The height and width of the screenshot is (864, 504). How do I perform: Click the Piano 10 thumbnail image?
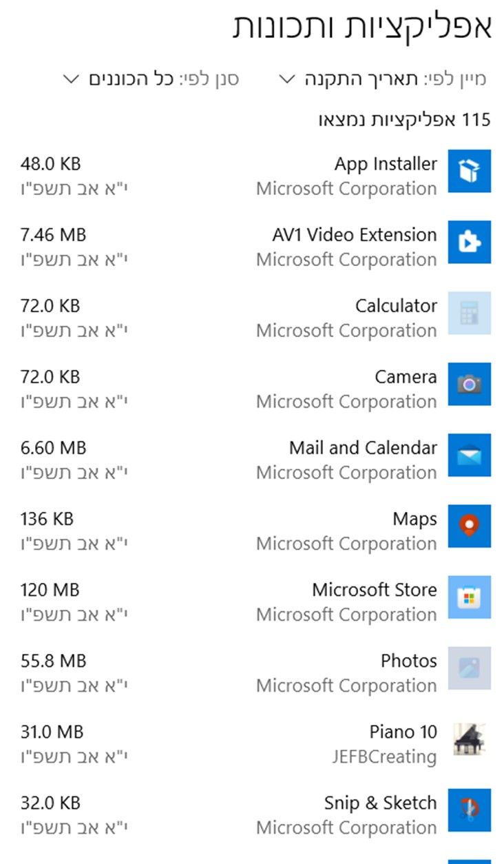pyautogui.click(x=470, y=739)
